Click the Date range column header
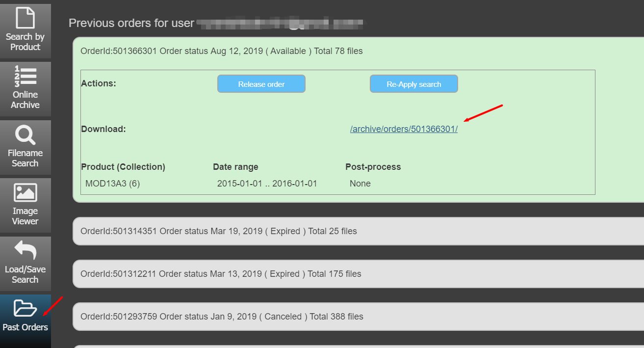 point(235,167)
